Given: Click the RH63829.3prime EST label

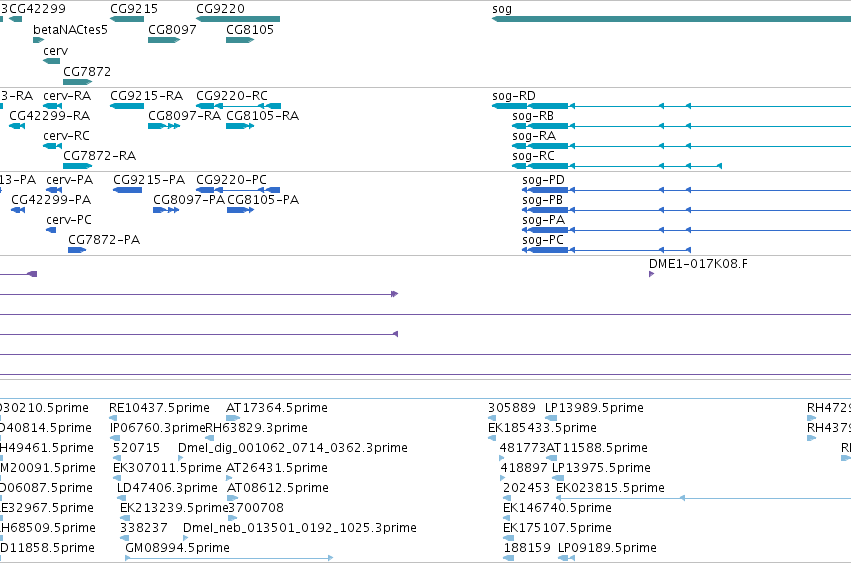Looking at the screenshot, I should (256, 428).
